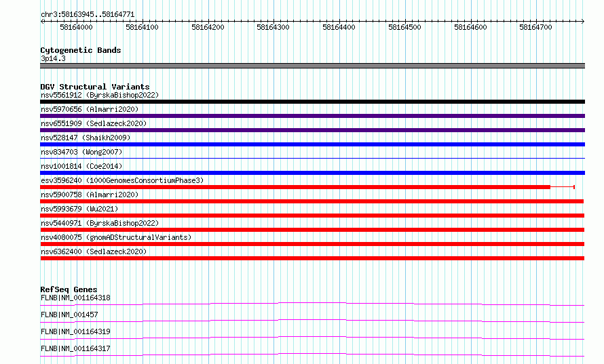The width and height of the screenshot is (604, 364).
Task: Click the left arrow end of the ruler
Action: point(42,22)
